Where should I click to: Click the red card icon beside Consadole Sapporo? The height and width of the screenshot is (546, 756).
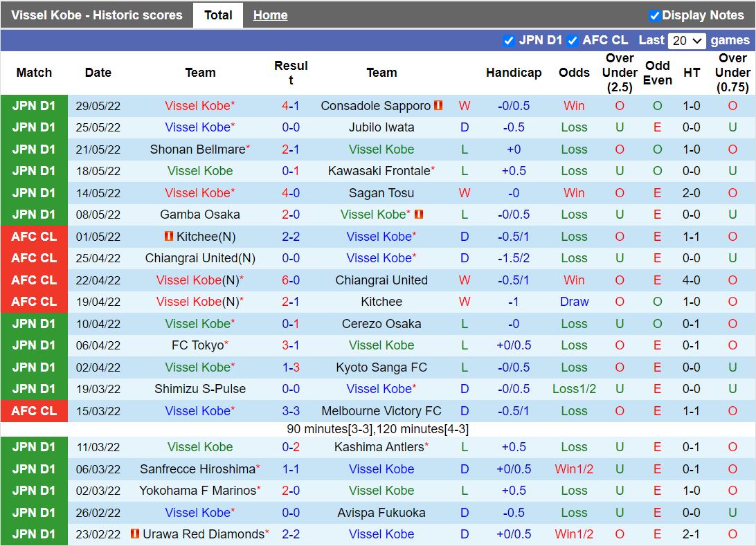click(x=438, y=105)
